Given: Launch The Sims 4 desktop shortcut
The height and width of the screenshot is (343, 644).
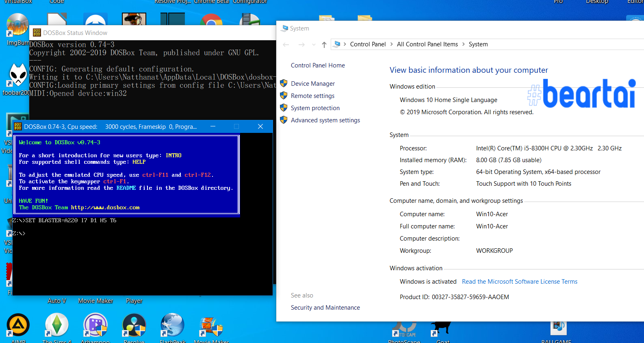Looking at the screenshot, I should (x=56, y=325).
